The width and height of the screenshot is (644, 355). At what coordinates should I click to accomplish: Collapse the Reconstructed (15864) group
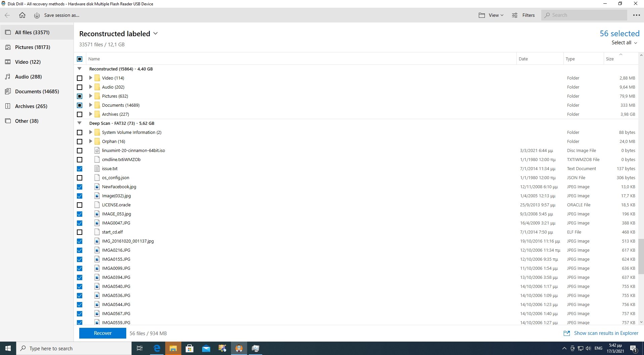coord(80,69)
